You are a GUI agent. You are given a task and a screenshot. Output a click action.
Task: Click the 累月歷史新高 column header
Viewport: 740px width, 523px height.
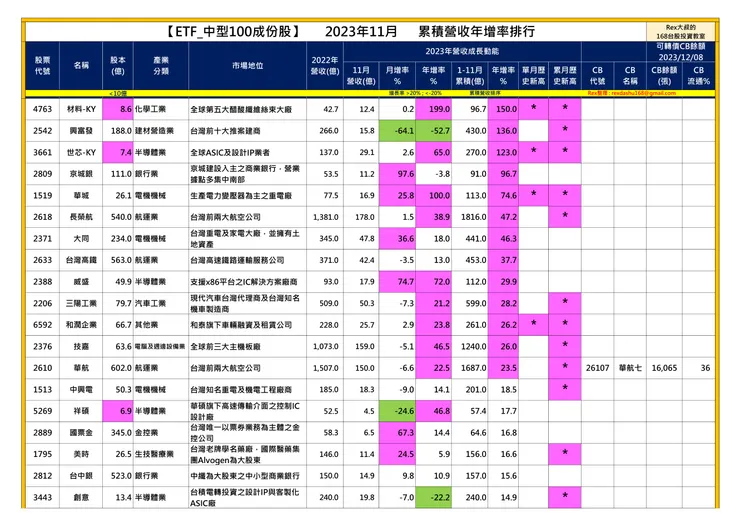[564, 76]
